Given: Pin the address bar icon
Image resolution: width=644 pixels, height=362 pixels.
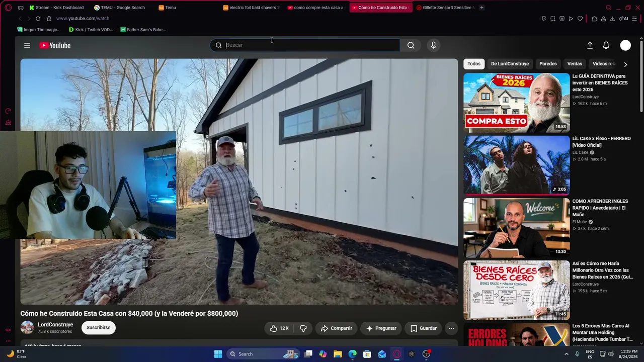Looking at the screenshot, I should coord(544,19).
